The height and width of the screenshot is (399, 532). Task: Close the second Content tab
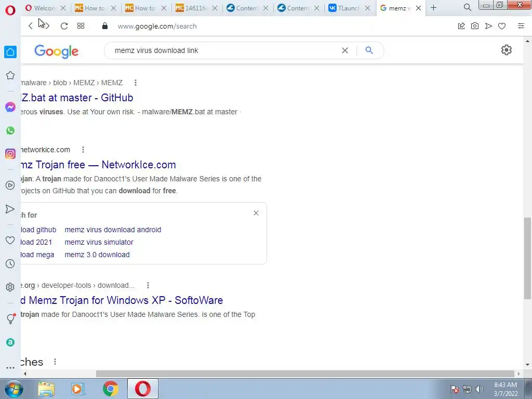point(316,8)
